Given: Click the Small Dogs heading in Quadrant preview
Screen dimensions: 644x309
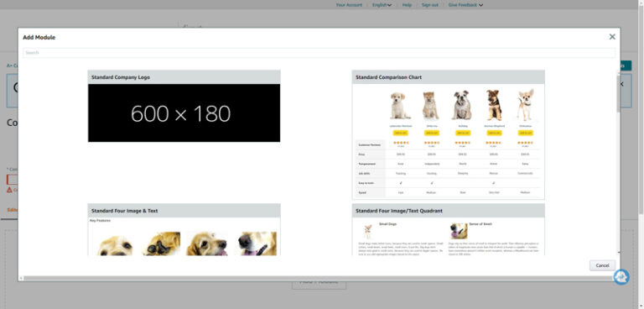Looking at the screenshot, I should point(387,224).
